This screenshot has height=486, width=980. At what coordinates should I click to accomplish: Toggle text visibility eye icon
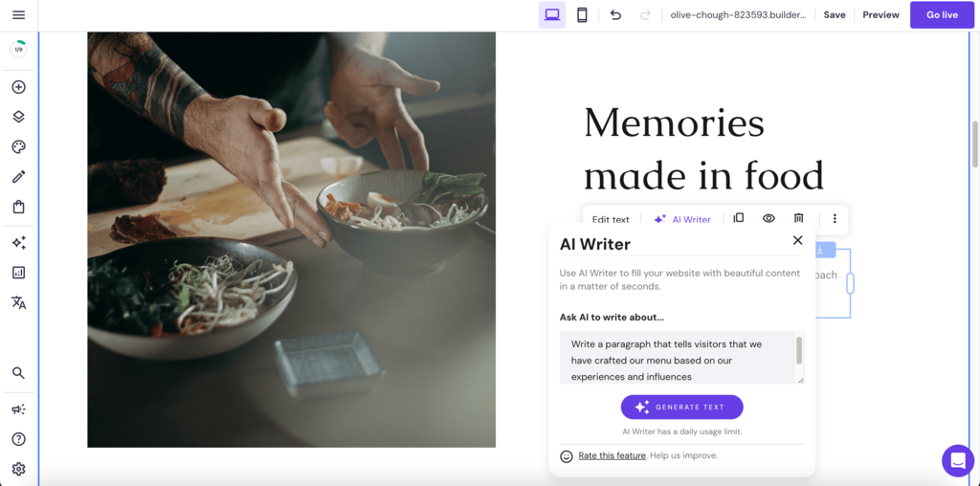(768, 218)
